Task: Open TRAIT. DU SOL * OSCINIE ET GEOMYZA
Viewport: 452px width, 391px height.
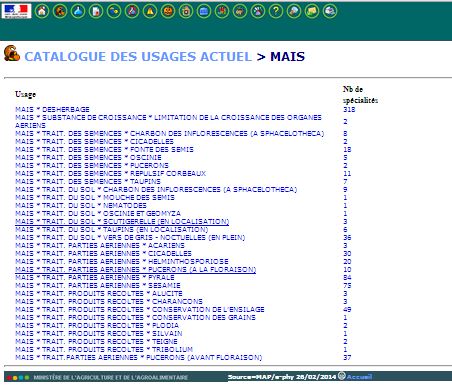Action: [x=98, y=213]
